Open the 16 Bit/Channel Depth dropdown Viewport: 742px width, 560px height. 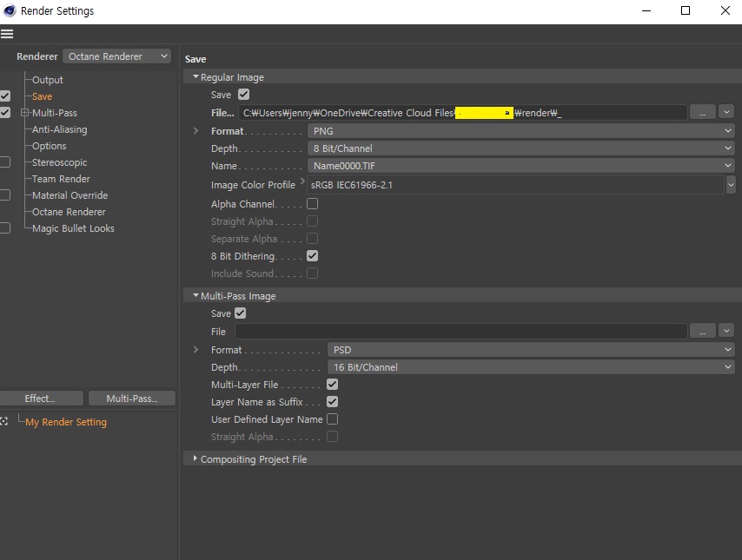[531, 367]
